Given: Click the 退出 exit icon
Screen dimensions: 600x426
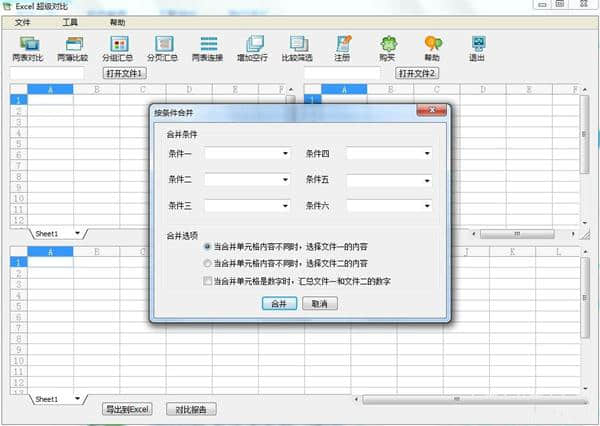Looking at the screenshot, I should coord(478,44).
